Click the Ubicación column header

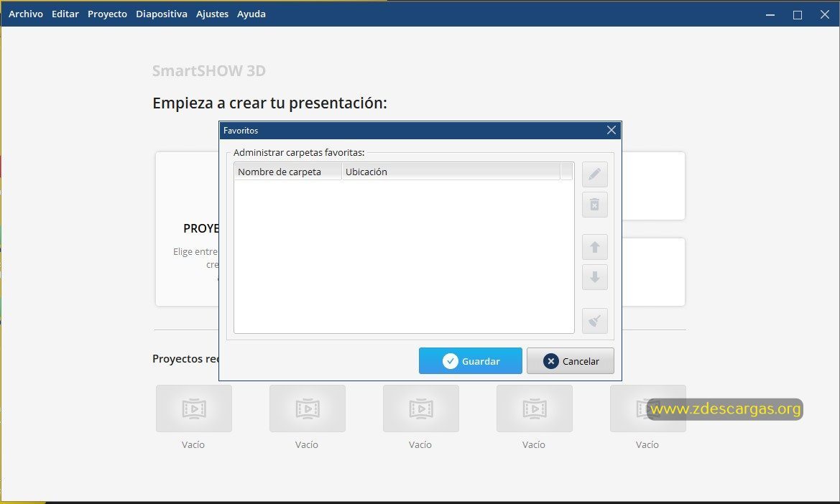pyautogui.click(x=451, y=172)
